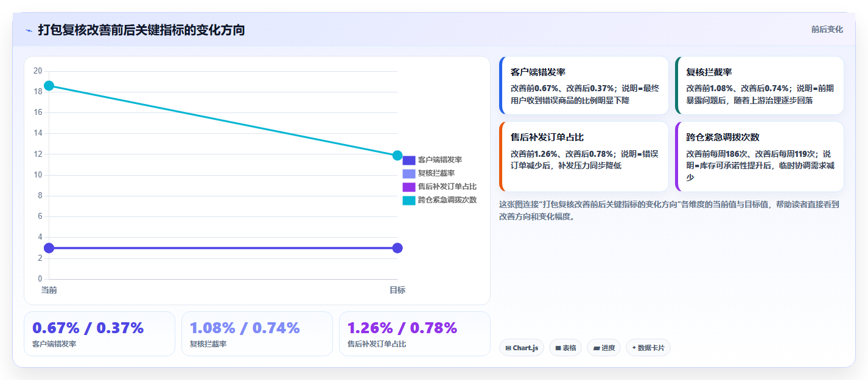This screenshot has width=868, height=380.
Task: Click 跨仓紧急调拨次数 legend label
Action: coord(447,200)
